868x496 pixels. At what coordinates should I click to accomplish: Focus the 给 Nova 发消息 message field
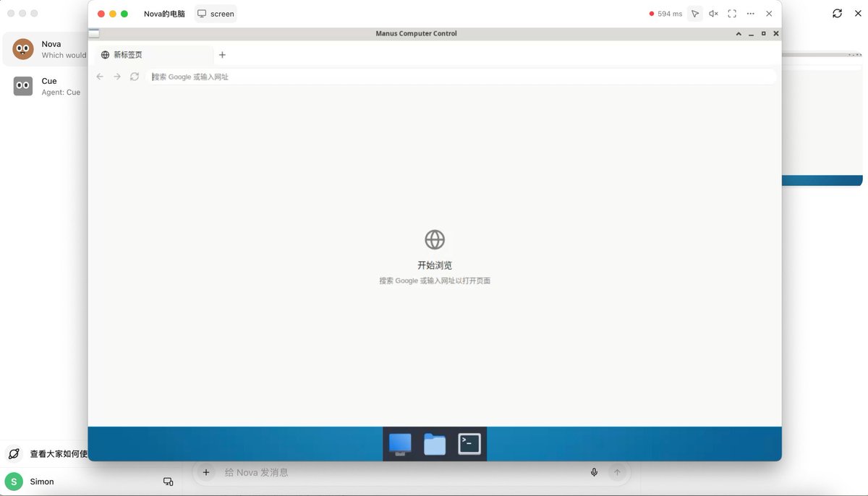tap(401, 472)
